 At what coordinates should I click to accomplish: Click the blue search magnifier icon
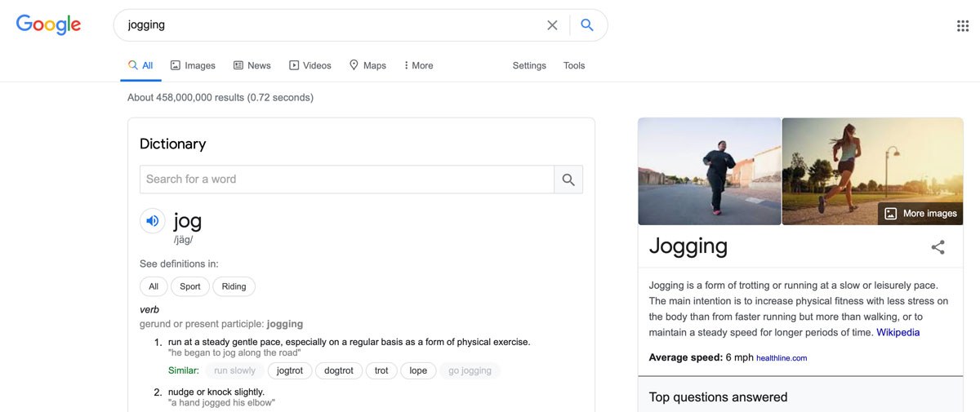pos(586,25)
